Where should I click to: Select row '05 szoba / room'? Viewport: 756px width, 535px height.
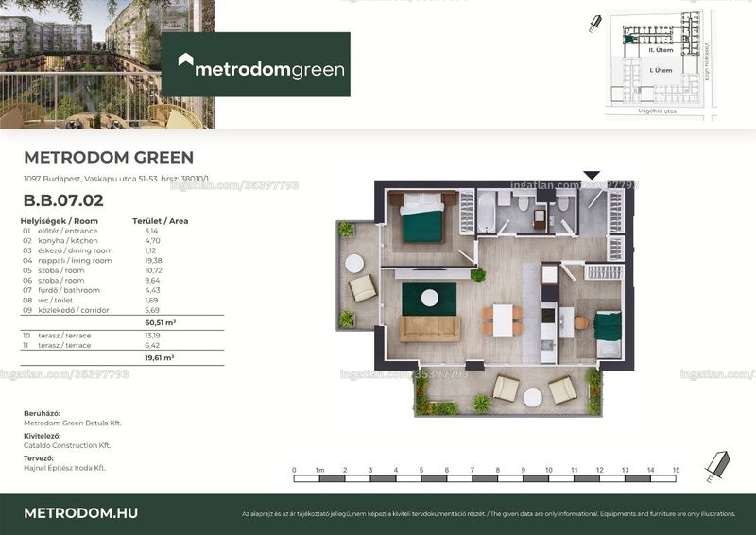tap(92, 270)
